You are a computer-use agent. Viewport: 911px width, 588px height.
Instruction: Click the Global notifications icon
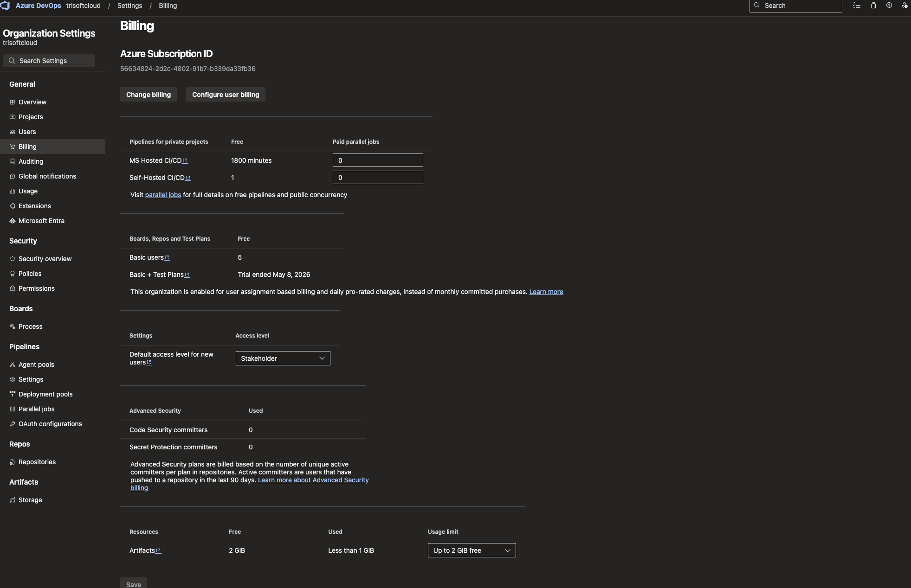(13, 176)
